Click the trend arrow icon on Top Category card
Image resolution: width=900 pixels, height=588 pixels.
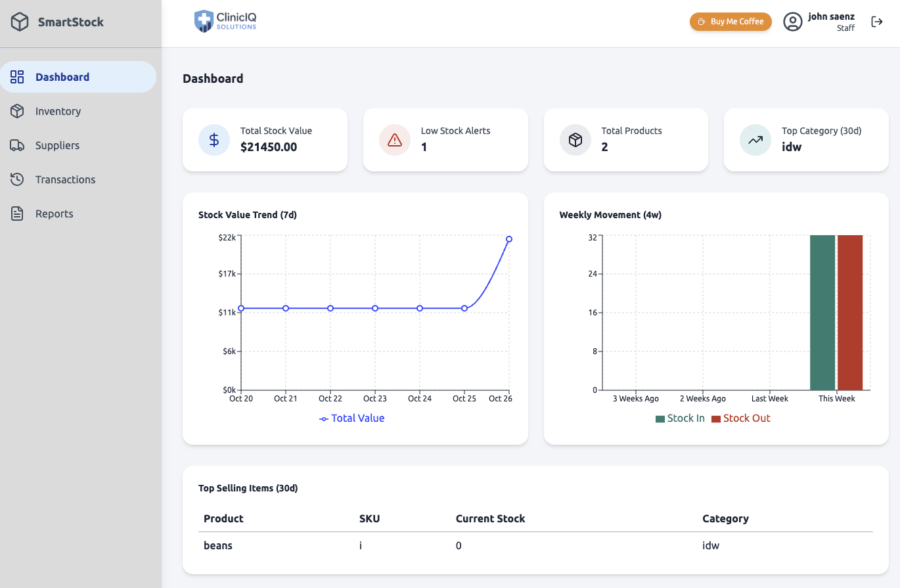point(755,140)
